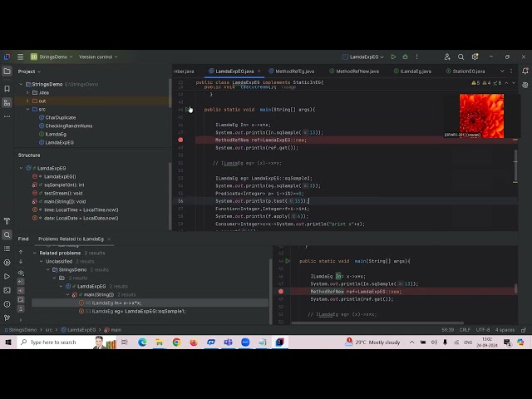Show more tool windows ellipsis
Image resolution: width=532 pixels, height=399 pixels.
7,116
